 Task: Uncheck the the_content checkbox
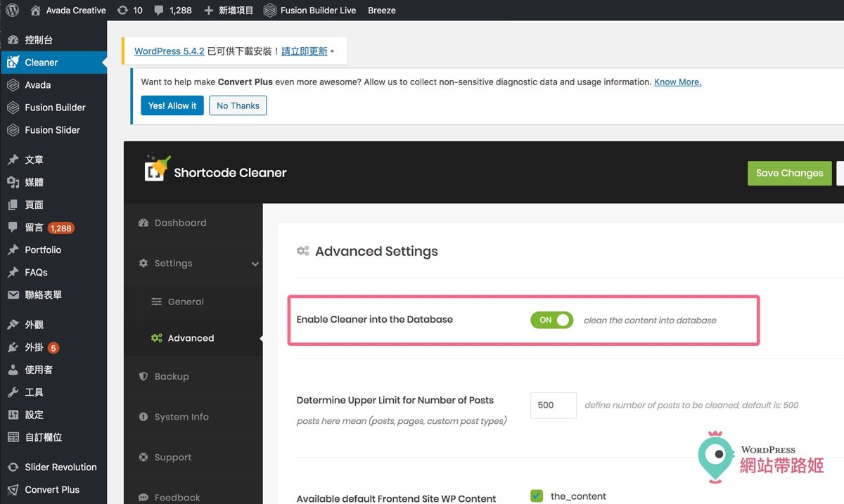537,496
